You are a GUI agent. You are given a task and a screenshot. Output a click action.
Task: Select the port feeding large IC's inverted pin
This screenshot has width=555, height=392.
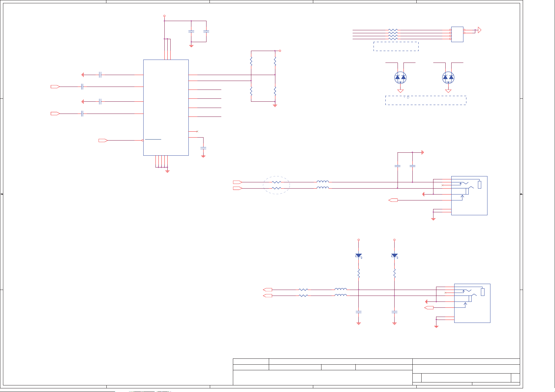point(103,141)
